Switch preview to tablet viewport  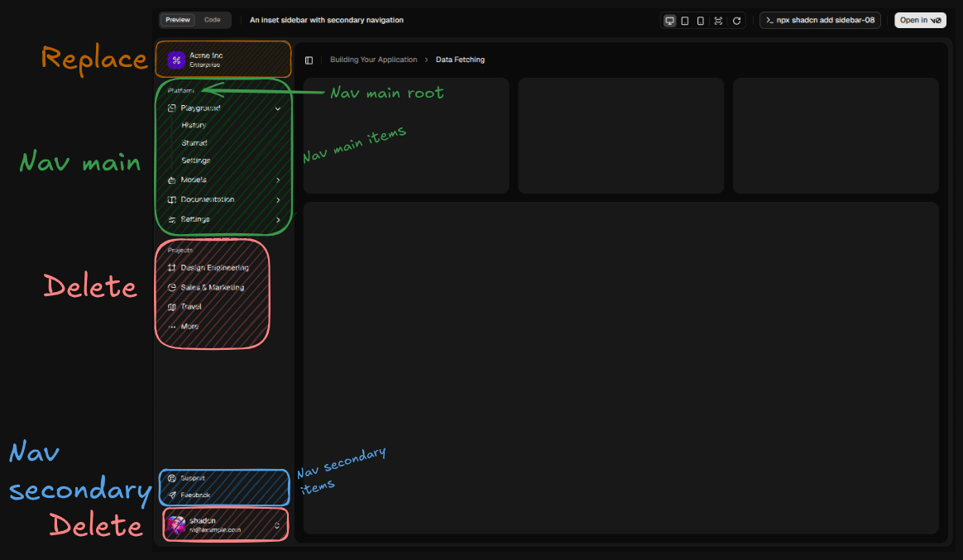click(x=685, y=21)
